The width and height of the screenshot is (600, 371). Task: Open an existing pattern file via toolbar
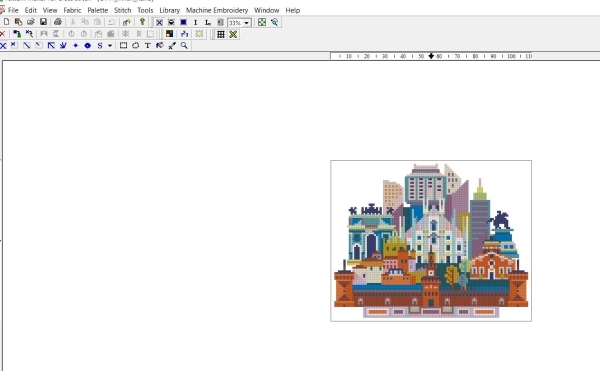(31, 22)
